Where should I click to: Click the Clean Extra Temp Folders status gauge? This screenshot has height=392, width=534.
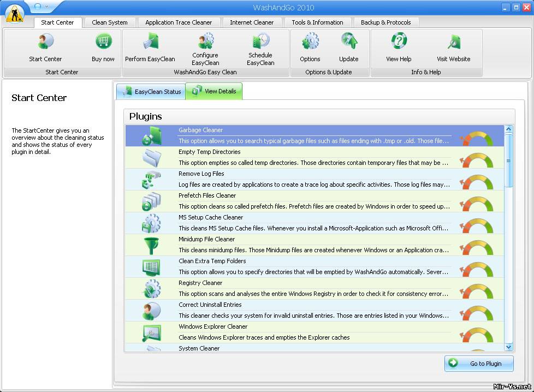[477, 269]
